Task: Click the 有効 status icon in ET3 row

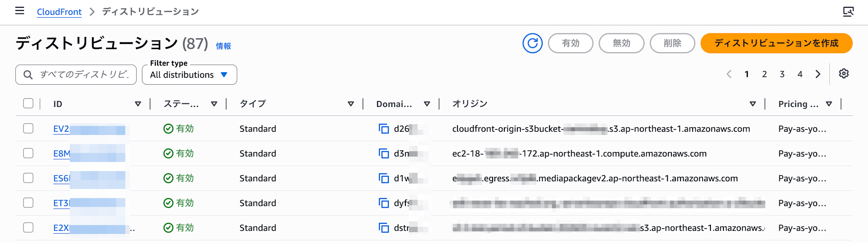Action: point(168,203)
